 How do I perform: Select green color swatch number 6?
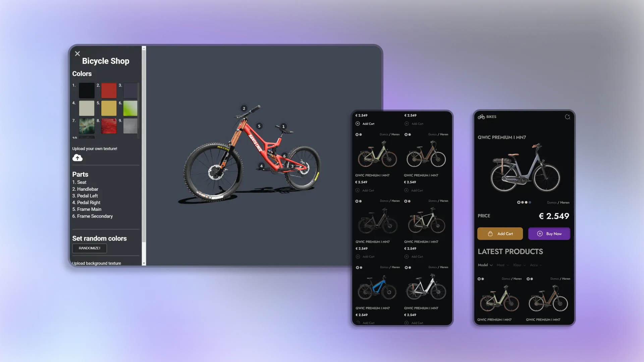[x=129, y=108]
